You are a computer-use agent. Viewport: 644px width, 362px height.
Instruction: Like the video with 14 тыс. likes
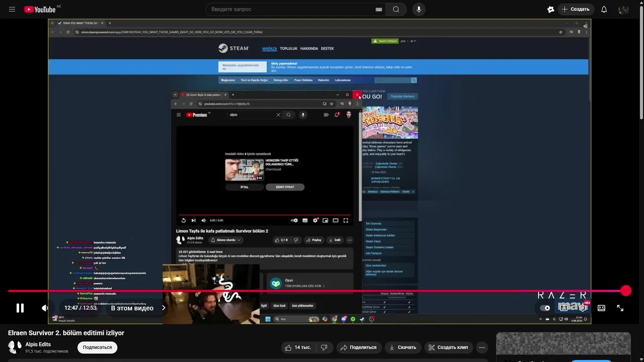(299, 347)
